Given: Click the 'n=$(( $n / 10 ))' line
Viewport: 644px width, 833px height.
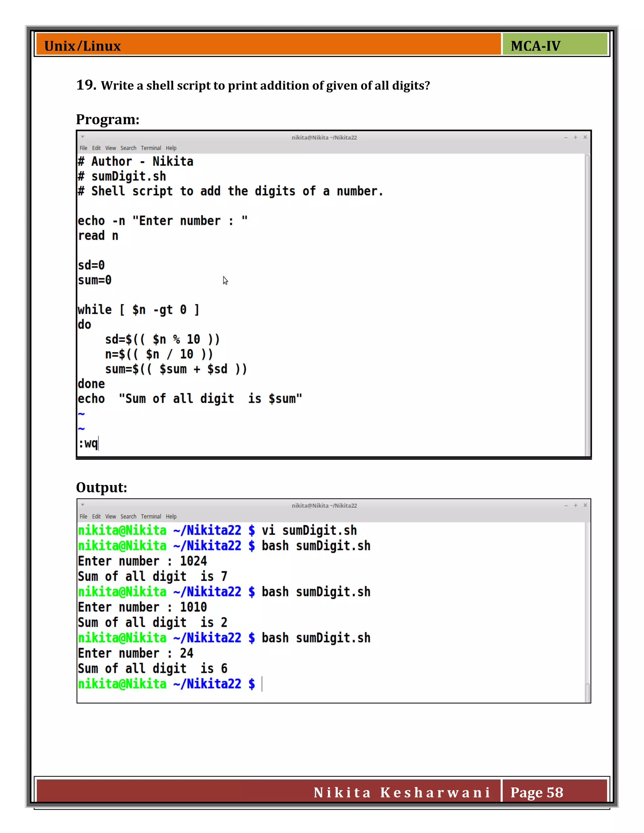Looking at the screenshot, I should pyautogui.click(x=159, y=354).
